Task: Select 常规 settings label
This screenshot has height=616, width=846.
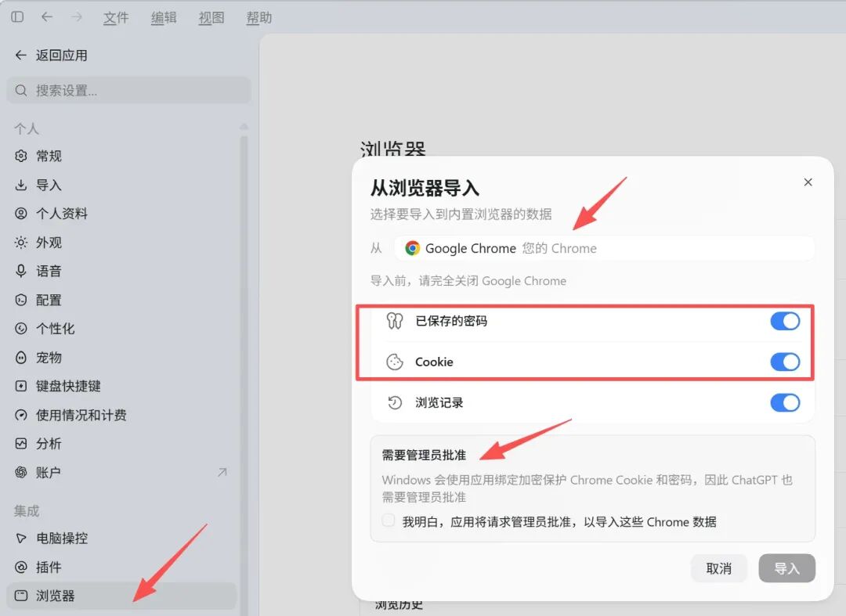Action: click(49, 156)
